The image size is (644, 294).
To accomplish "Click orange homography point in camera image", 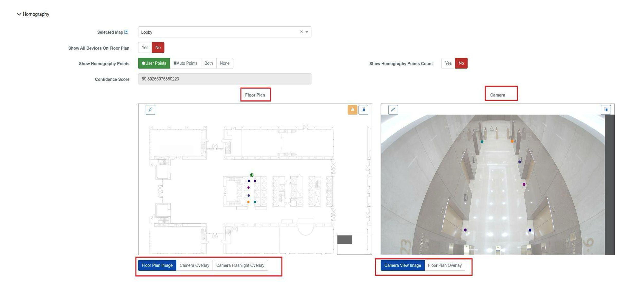I will pyautogui.click(x=512, y=141).
